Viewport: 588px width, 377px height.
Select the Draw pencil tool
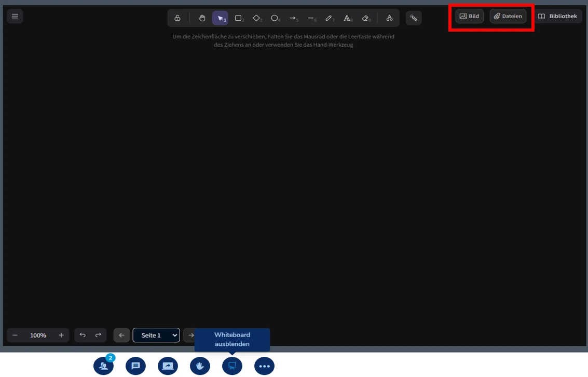pyautogui.click(x=329, y=18)
